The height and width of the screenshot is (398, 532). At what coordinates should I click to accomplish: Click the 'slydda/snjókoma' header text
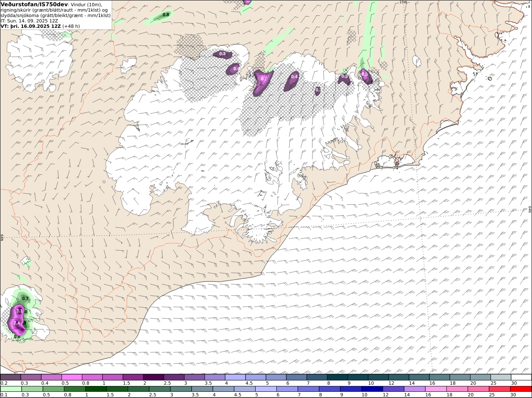20,15
